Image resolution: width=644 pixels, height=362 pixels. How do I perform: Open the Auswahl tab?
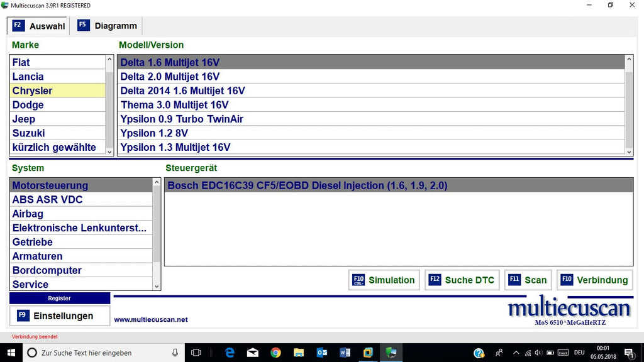click(38, 26)
